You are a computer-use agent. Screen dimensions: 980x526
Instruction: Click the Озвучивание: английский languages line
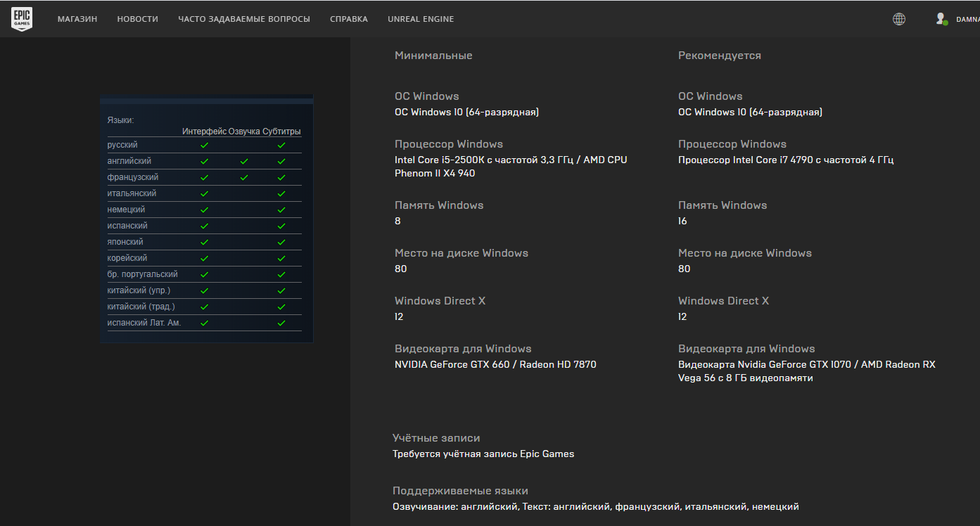(x=596, y=506)
